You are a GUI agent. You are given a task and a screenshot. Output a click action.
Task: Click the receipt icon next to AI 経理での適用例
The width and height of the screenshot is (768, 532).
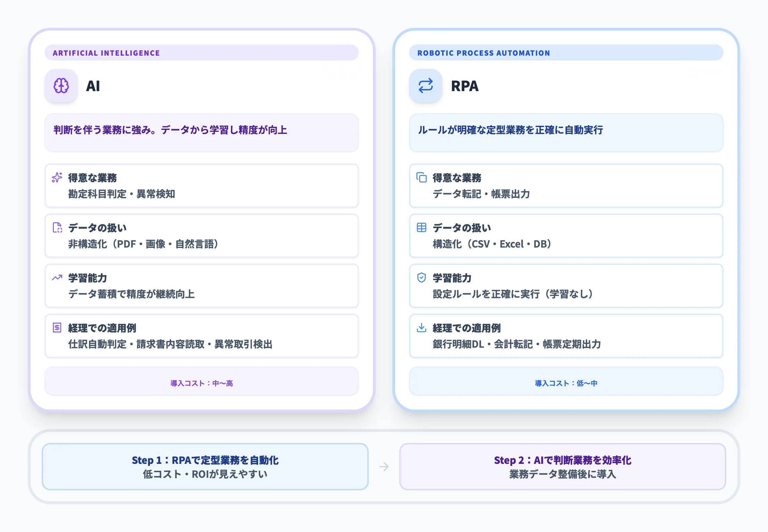tap(57, 328)
